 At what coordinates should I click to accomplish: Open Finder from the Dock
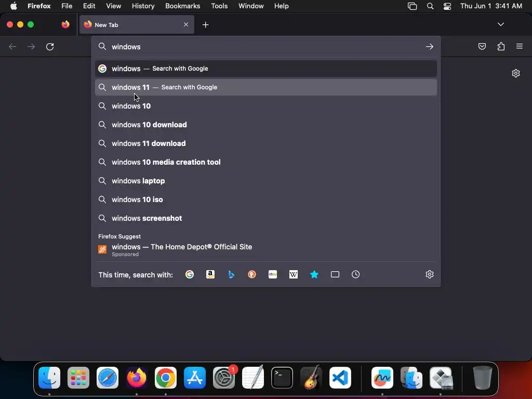pyautogui.click(x=49, y=378)
